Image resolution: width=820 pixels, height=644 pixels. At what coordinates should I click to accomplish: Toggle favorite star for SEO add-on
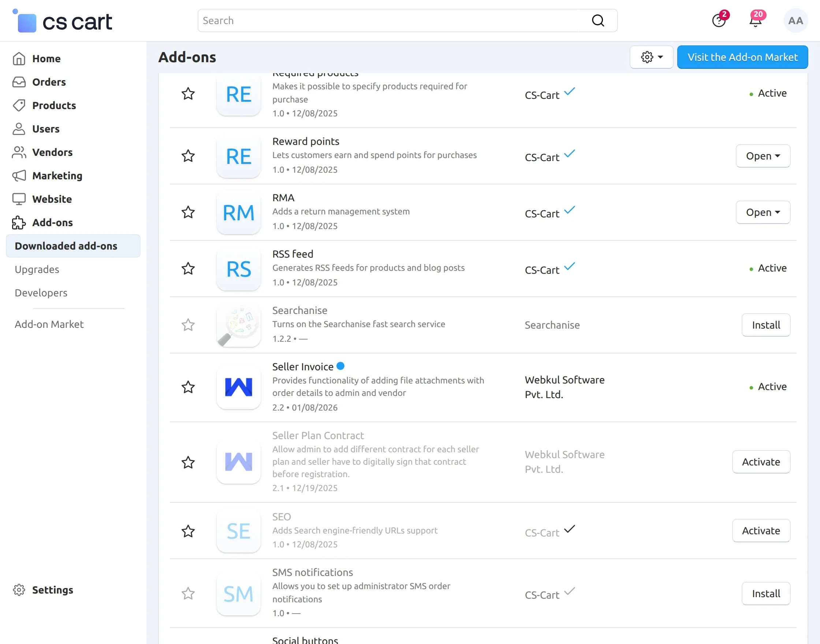tap(188, 531)
